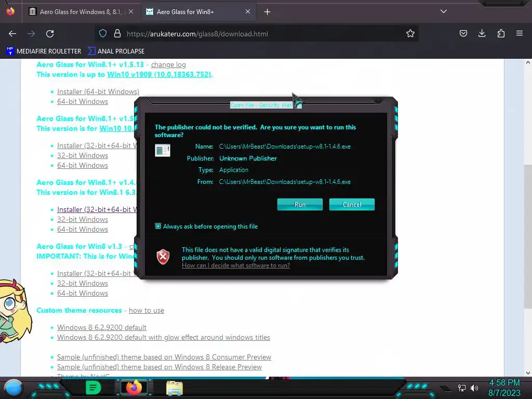Go back using browser back arrow
This screenshot has height=399, width=532.
pyautogui.click(x=12, y=34)
